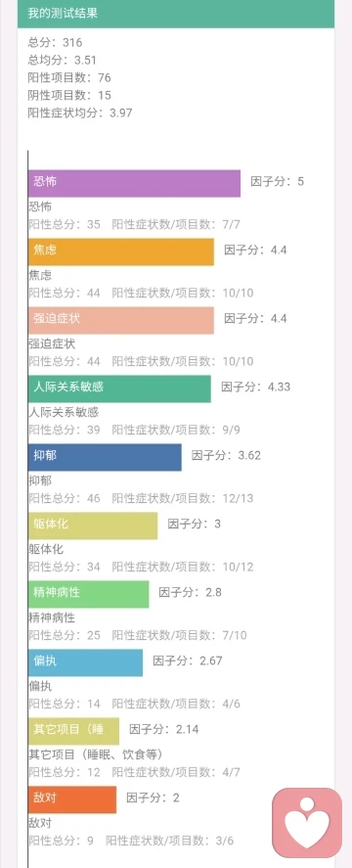Screen dimensions: 352x868
Task: Select the purple 恐怖 bar
Action: [x=135, y=183]
